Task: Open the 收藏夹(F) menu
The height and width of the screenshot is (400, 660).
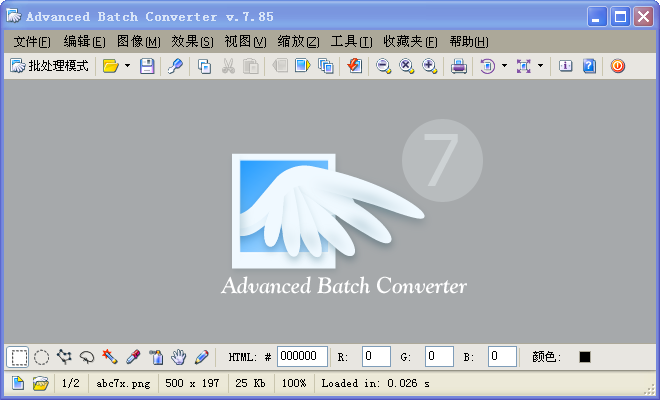Action: (x=410, y=42)
